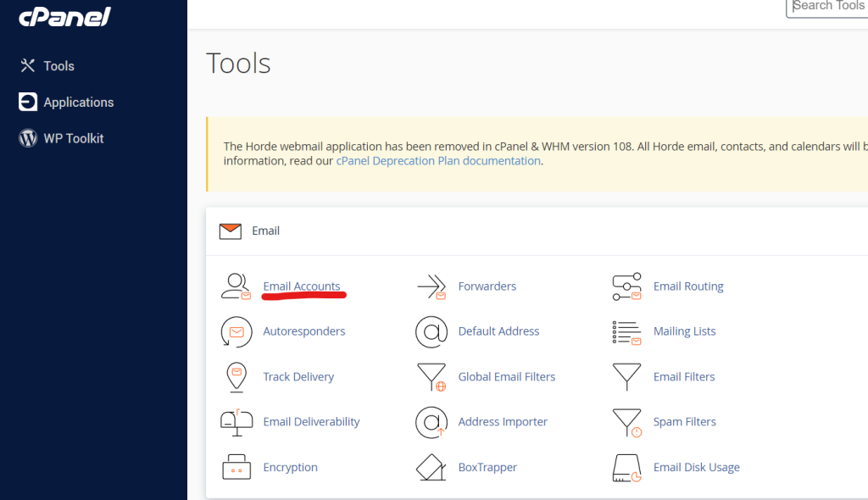Open Tools in the sidebar
This screenshot has height=500, width=868.
58,66
